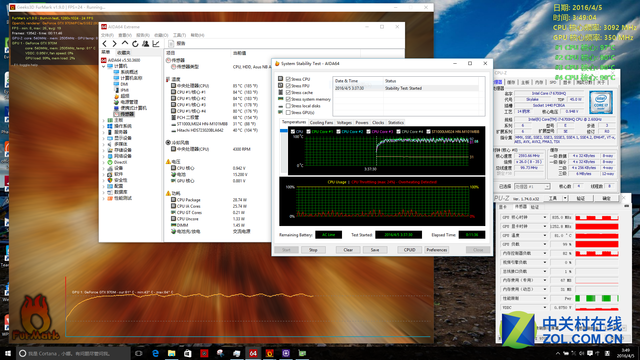Image resolution: width=640 pixels, height=360 pixels.
Task: Click the AIDA64 up-level arrow icon
Action: [125, 43]
